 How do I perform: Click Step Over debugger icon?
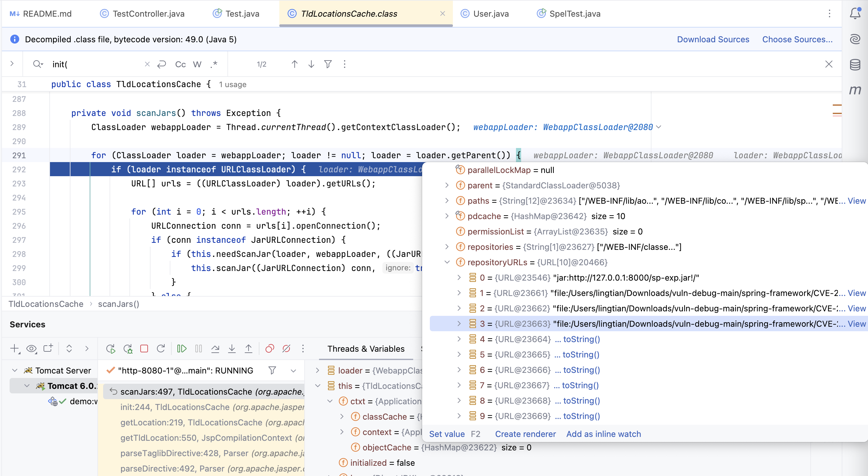215,349
